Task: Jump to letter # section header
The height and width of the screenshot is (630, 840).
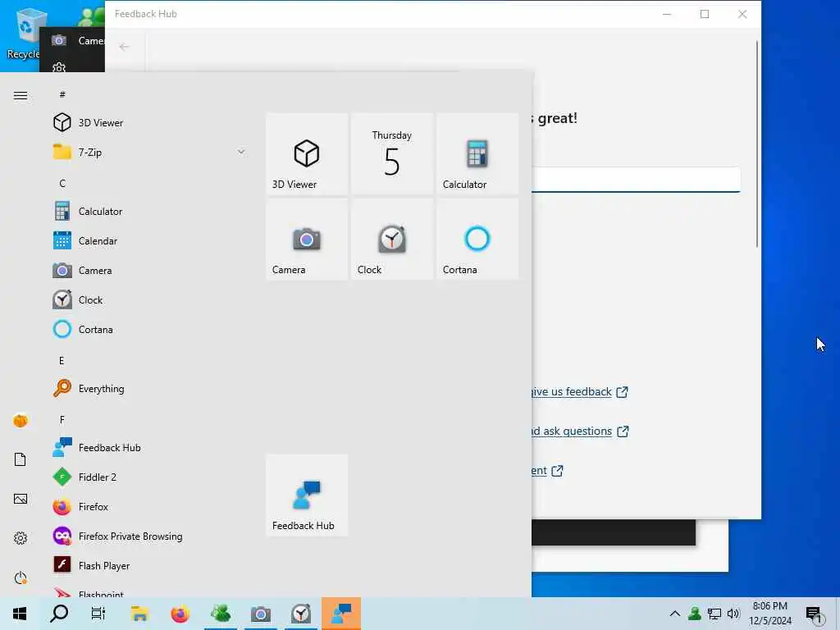Action: pos(62,95)
